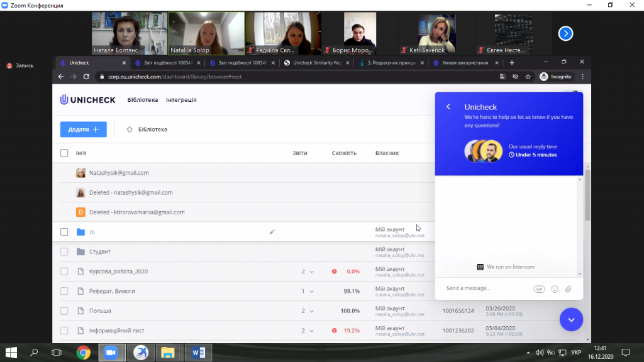Viewport: 644px width, 362px height.
Task: Click the home icon beside Бібліотека breadcrumb
Action: click(x=130, y=129)
